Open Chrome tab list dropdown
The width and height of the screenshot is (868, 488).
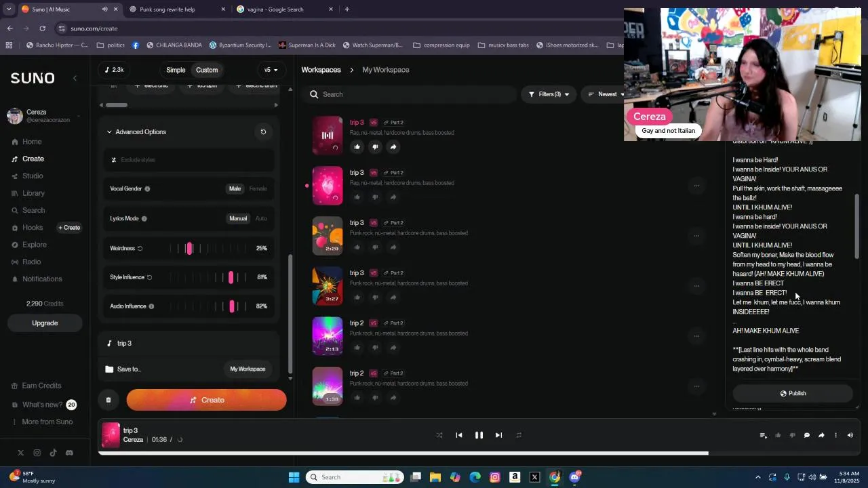pos(9,9)
